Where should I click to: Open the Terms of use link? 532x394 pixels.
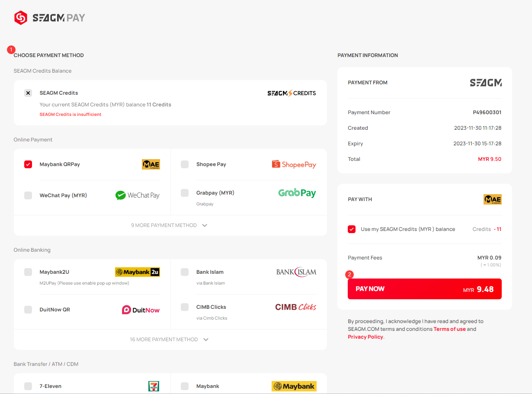(x=450, y=329)
